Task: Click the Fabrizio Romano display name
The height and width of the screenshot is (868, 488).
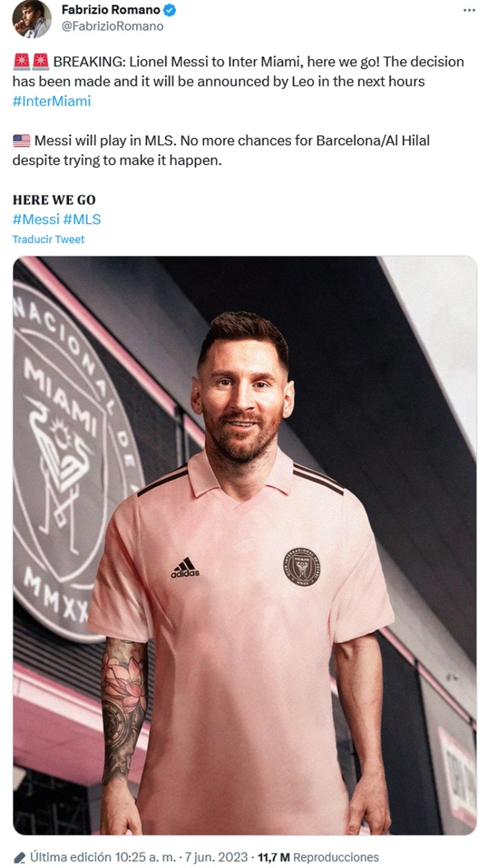Action: [x=111, y=10]
